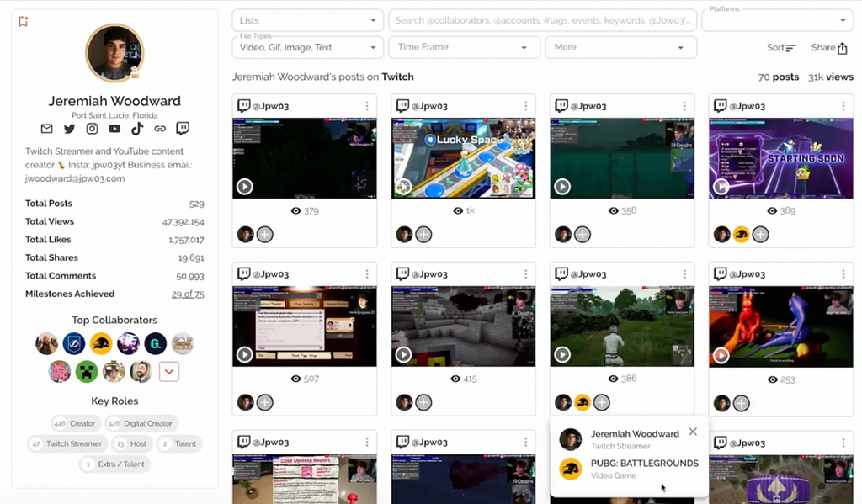This screenshot has width=862, height=504.
Task: Click PUBG: BATTLEGROUNDS entry in popup
Action: [629, 469]
